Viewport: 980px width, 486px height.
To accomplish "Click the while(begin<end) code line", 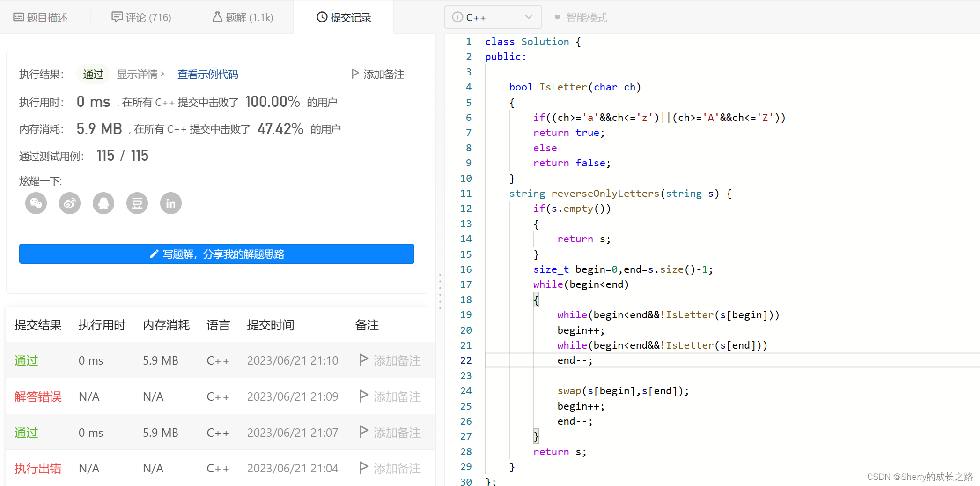I will 581,284.
